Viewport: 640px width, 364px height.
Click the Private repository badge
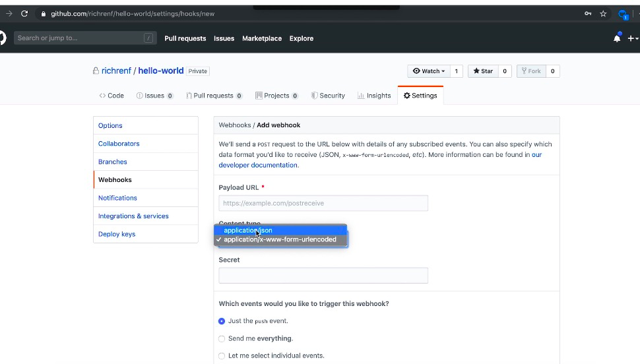coord(198,71)
